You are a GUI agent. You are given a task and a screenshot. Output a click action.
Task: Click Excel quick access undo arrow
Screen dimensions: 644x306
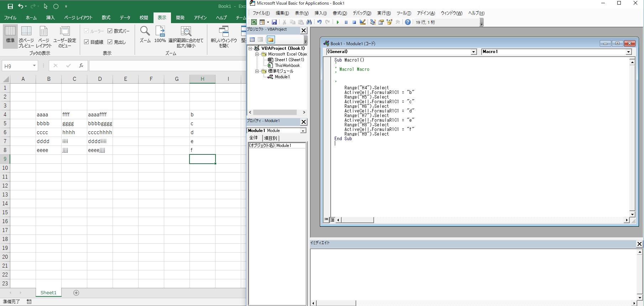(x=21, y=6)
